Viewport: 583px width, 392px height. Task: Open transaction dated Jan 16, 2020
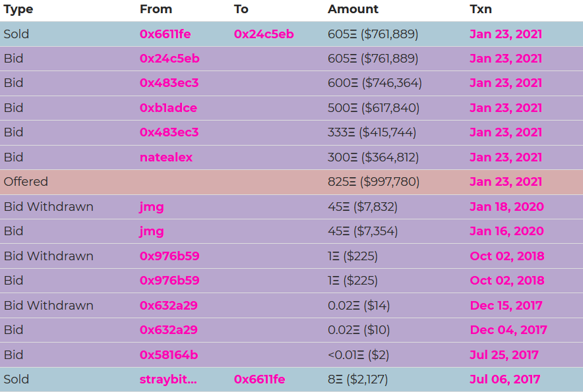[x=506, y=231]
